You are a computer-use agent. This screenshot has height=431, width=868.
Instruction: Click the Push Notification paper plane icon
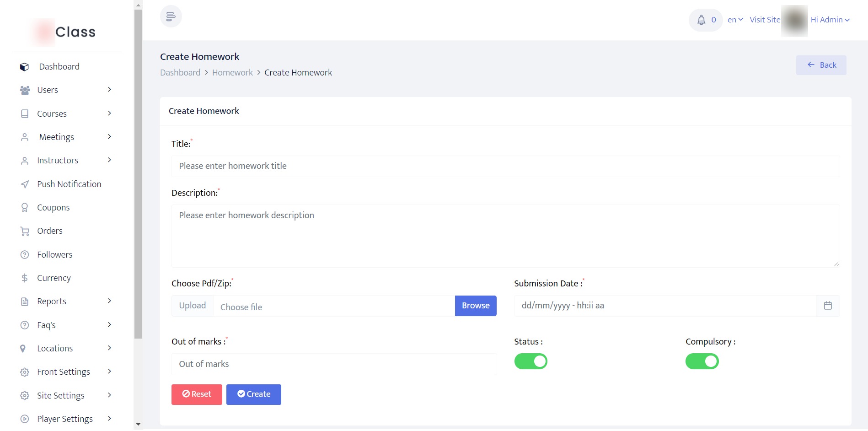point(25,184)
